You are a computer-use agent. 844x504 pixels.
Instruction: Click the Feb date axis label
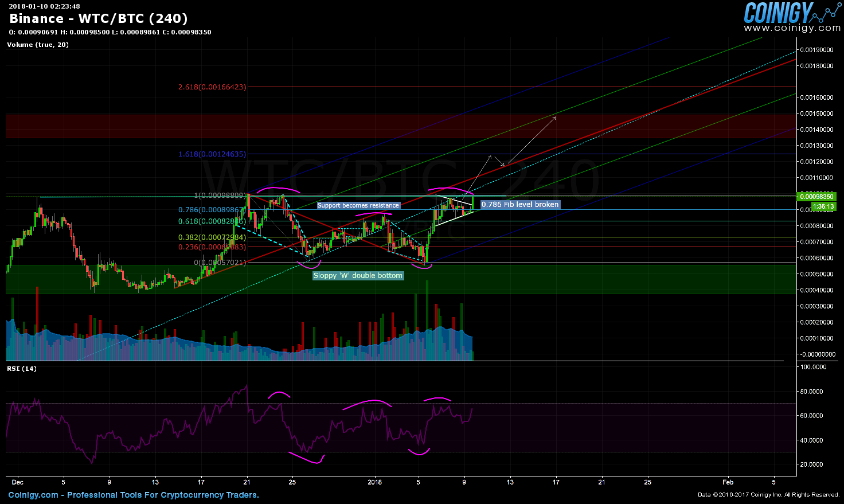[x=728, y=482]
